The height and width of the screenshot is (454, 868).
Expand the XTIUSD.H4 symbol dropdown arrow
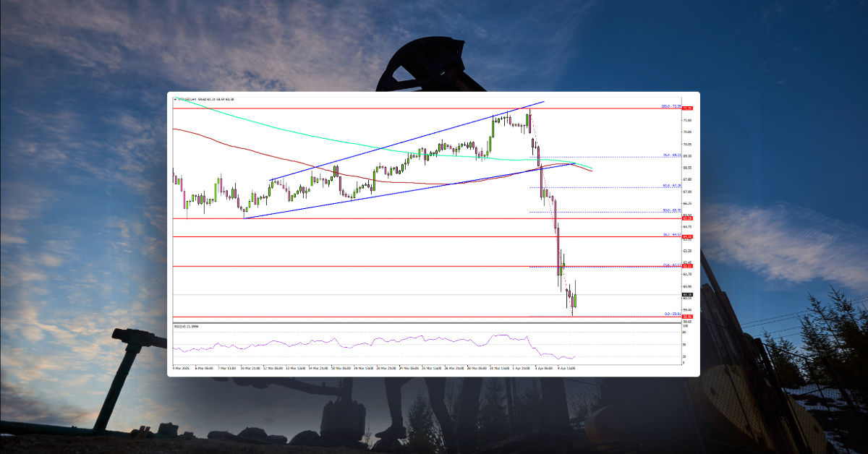tap(175, 100)
